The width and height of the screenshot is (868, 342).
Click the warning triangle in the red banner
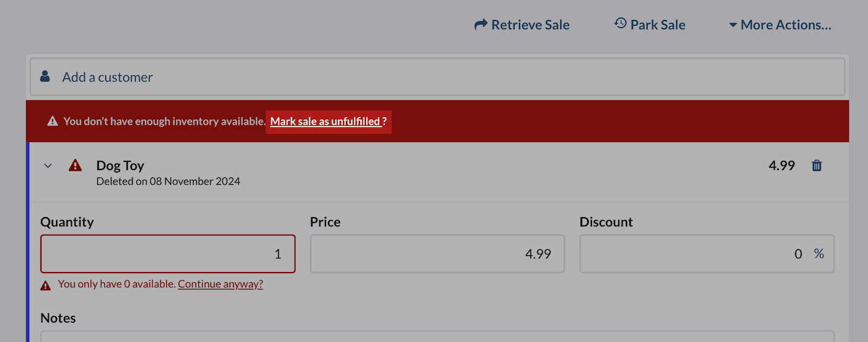53,121
